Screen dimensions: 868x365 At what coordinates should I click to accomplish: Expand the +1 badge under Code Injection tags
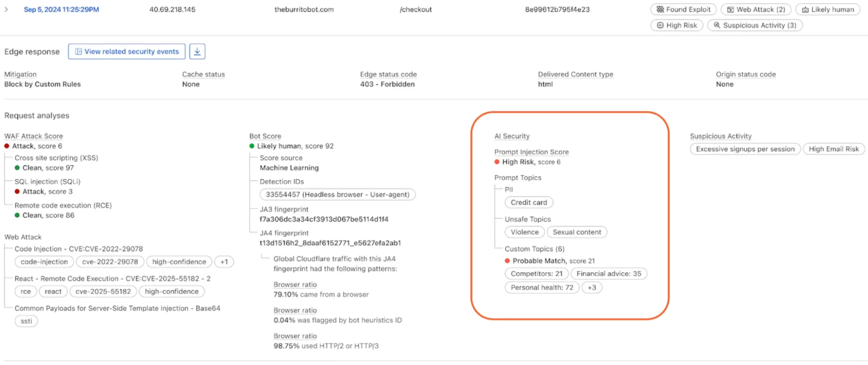tap(224, 262)
